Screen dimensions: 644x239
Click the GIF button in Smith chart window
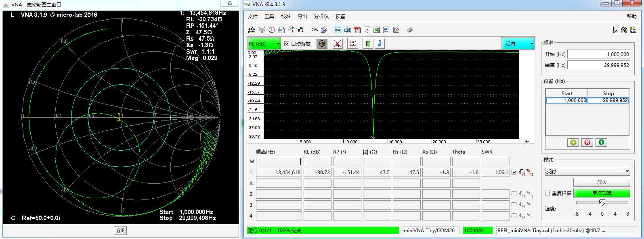point(120,231)
